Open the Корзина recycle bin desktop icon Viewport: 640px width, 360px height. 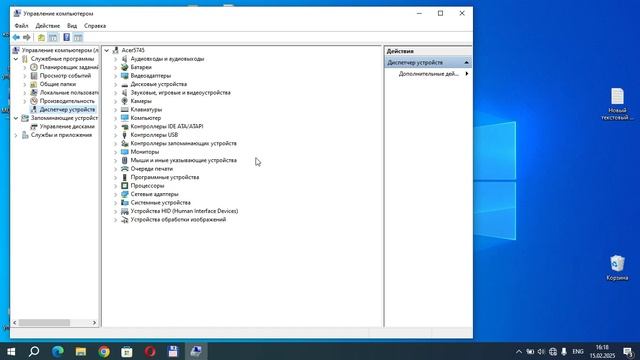(617, 268)
